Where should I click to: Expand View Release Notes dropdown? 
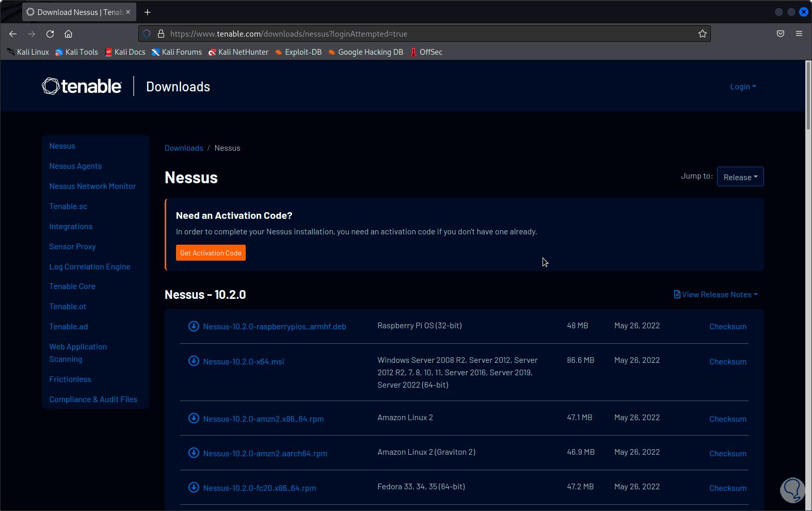click(716, 295)
